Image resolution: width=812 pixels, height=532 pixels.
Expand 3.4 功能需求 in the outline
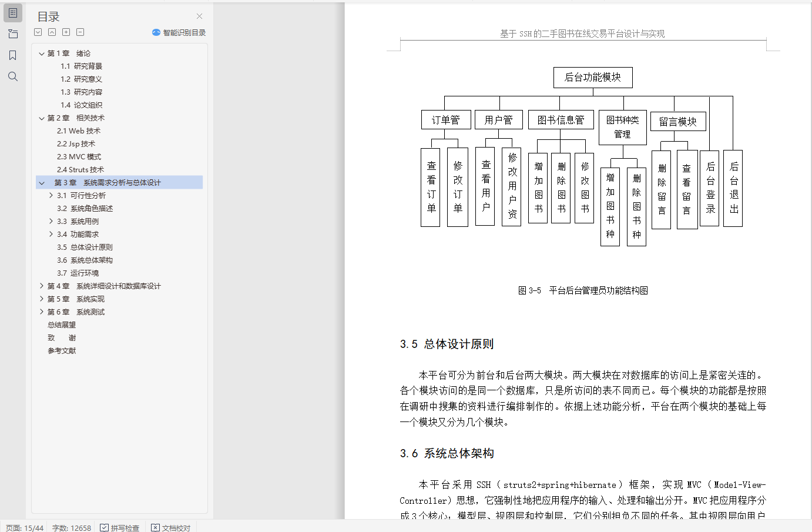[x=51, y=235]
